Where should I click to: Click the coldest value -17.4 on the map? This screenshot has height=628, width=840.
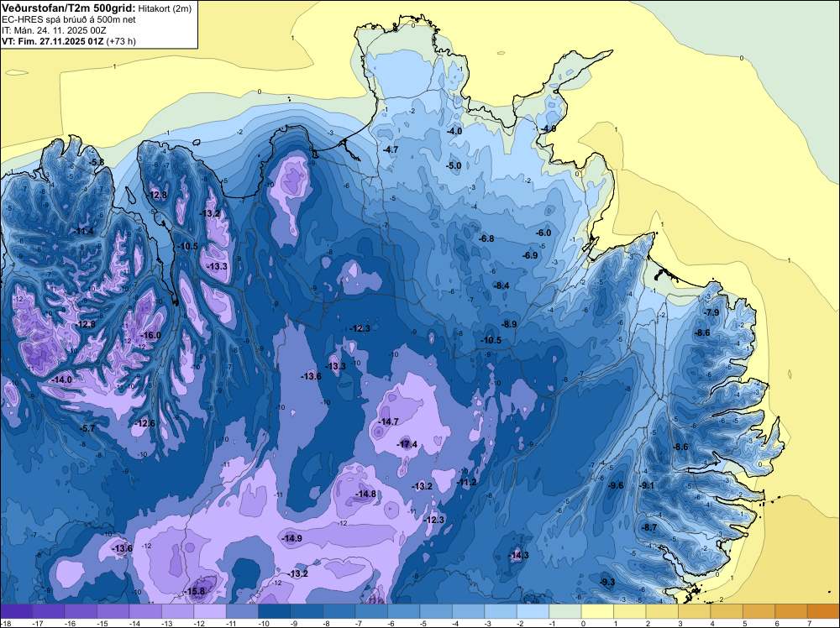pos(407,444)
